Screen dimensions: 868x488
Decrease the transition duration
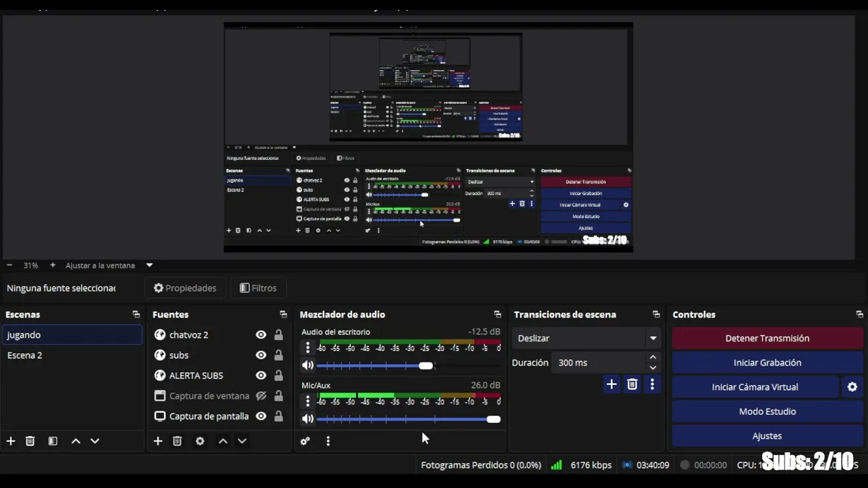coord(652,368)
